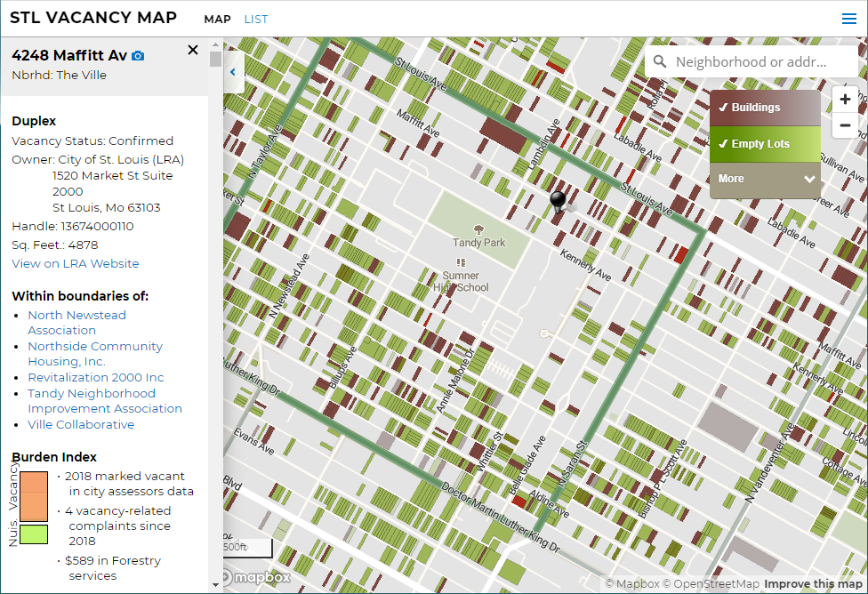Screen dimensions: 868x594
Task: Open Ville Collaborative link
Action: [81, 424]
